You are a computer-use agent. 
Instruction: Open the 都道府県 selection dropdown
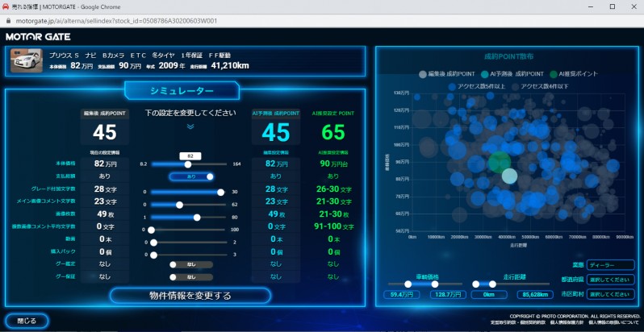[x=611, y=280]
